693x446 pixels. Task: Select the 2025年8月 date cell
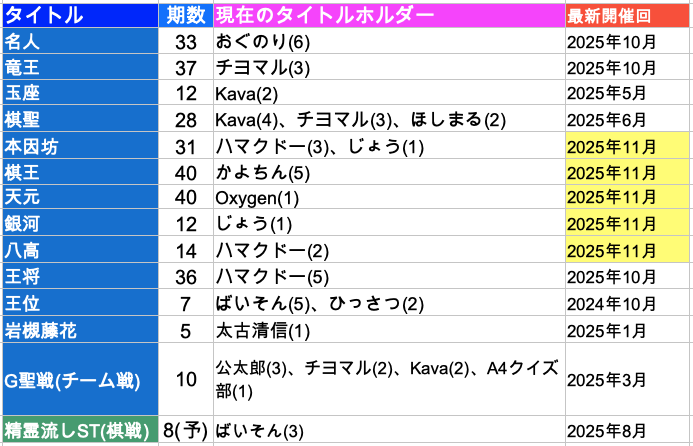pyautogui.click(x=628, y=431)
